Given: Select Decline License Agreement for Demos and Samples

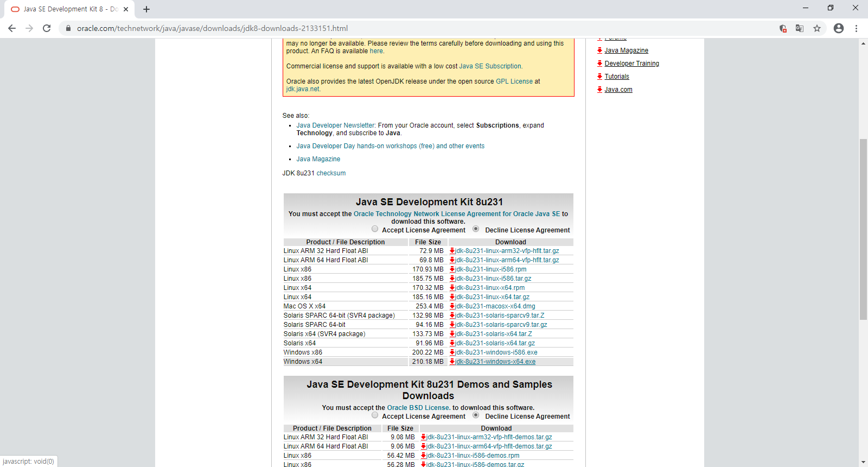Looking at the screenshot, I should pyautogui.click(x=476, y=415).
